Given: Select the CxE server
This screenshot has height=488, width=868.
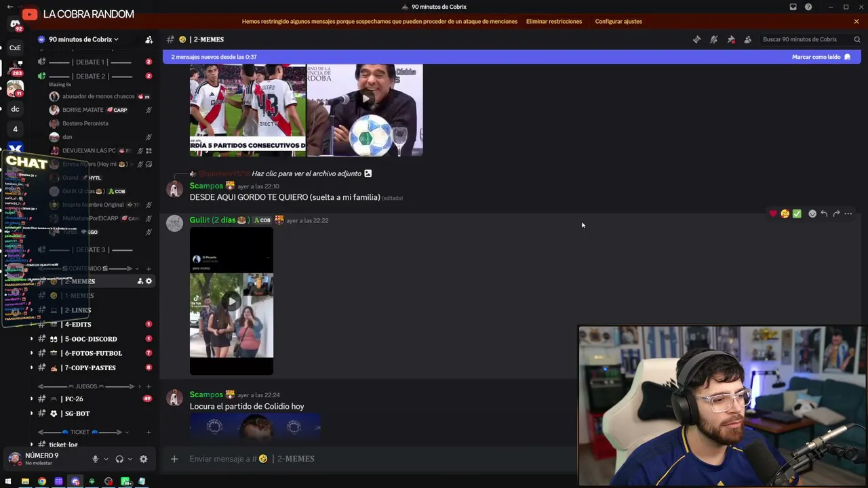Looking at the screenshot, I should tap(15, 48).
